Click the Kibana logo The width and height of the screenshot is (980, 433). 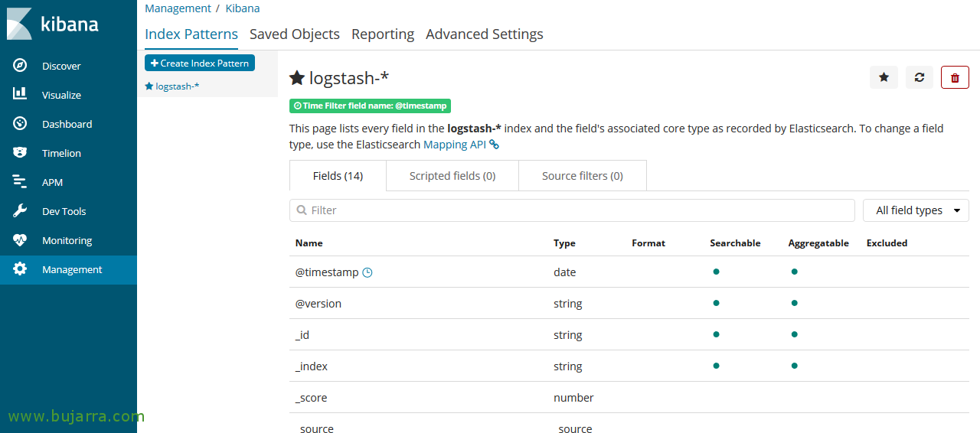point(54,24)
